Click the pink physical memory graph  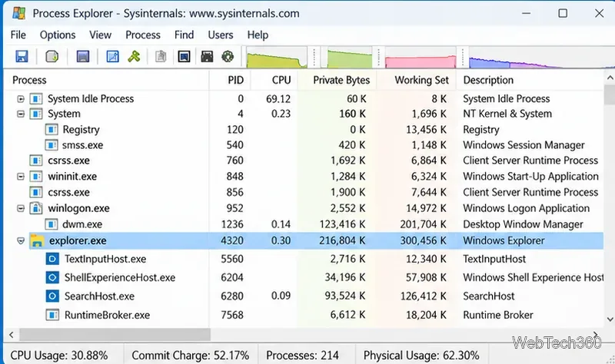[421, 58]
